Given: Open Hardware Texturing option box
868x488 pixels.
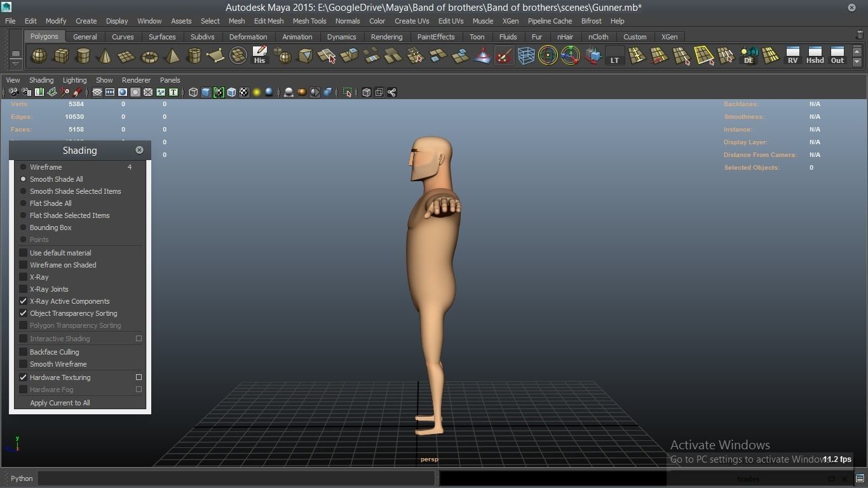Looking at the screenshot, I should tap(139, 377).
